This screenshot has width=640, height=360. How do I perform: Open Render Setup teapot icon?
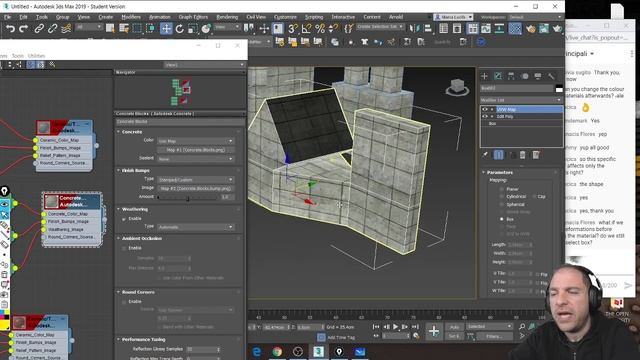531,29
